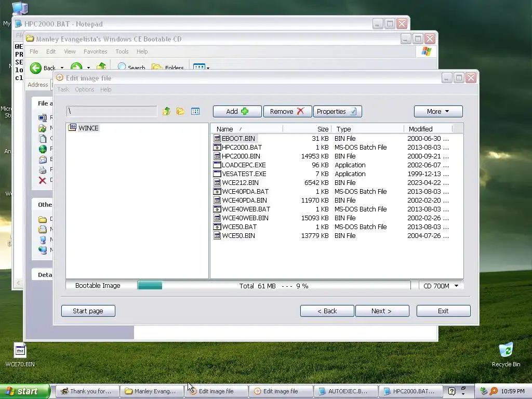The width and height of the screenshot is (532, 399).
Task: Select VESATEST.EXE application icon
Action: click(x=217, y=174)
